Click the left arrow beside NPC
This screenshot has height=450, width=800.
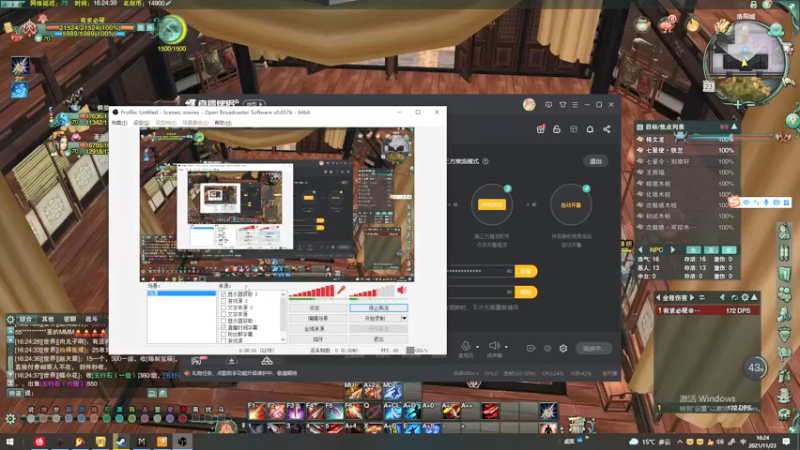pos(641,250)
